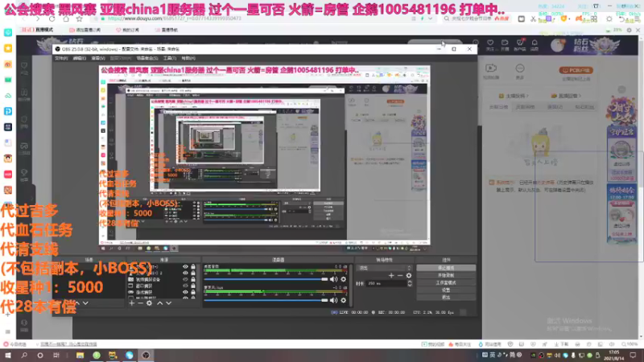This screenshot has width=644, height=362.
Task: Adjust microphone volume slider
Action: click(266, 300)
